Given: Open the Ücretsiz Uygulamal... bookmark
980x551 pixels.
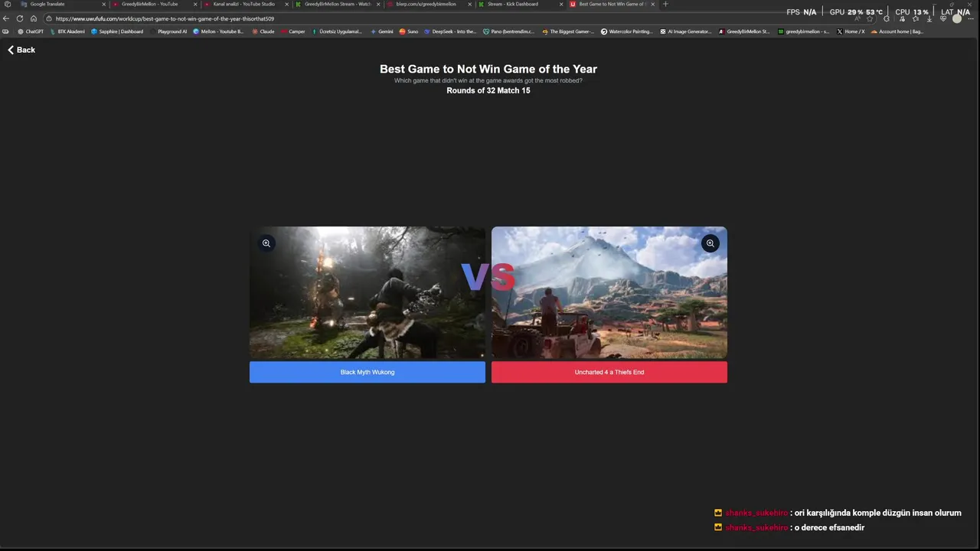Looking at the screenshot, I should pos(337,31).
